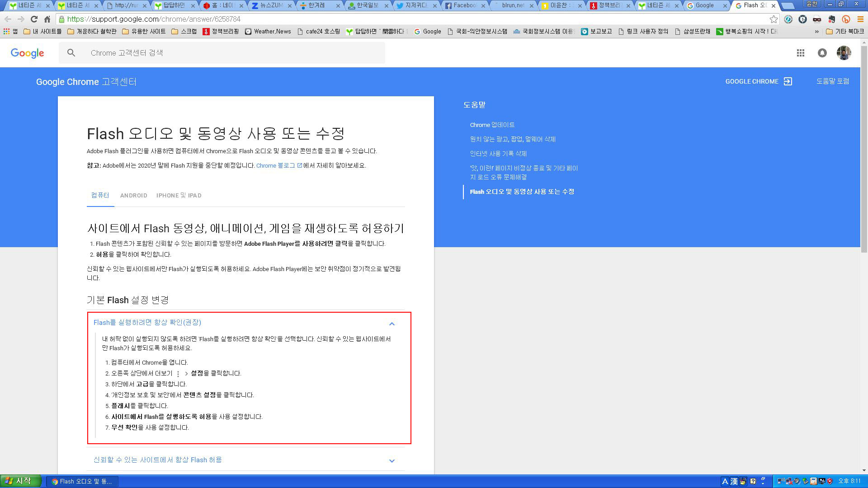Open the Google apps grid icon

(x=800, y=53)
